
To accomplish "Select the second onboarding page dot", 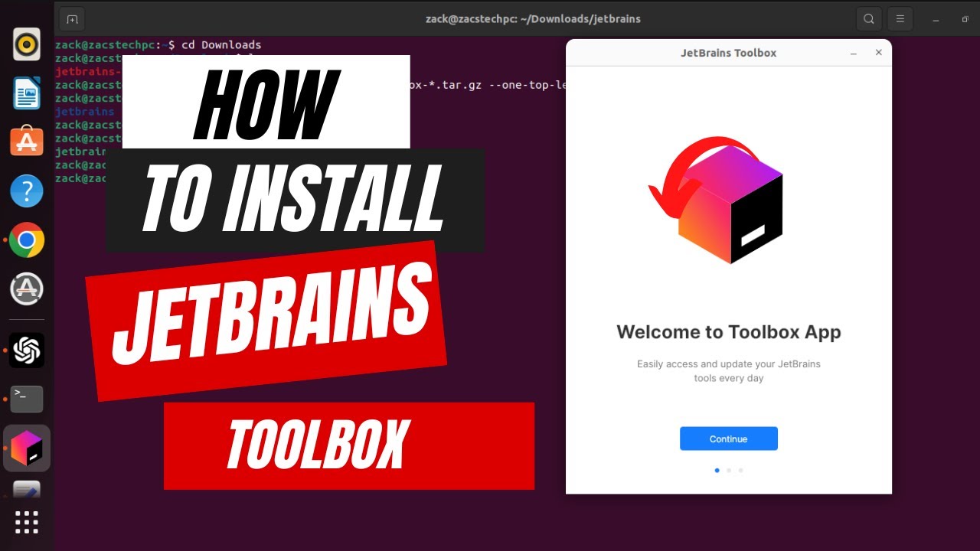I will pos(729,471).
